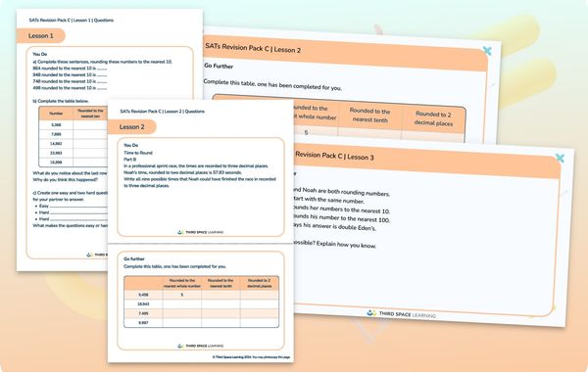Click 'start with the same number' line
The width and height of the screenshot is (588, 372).
(x=329, y=200)
